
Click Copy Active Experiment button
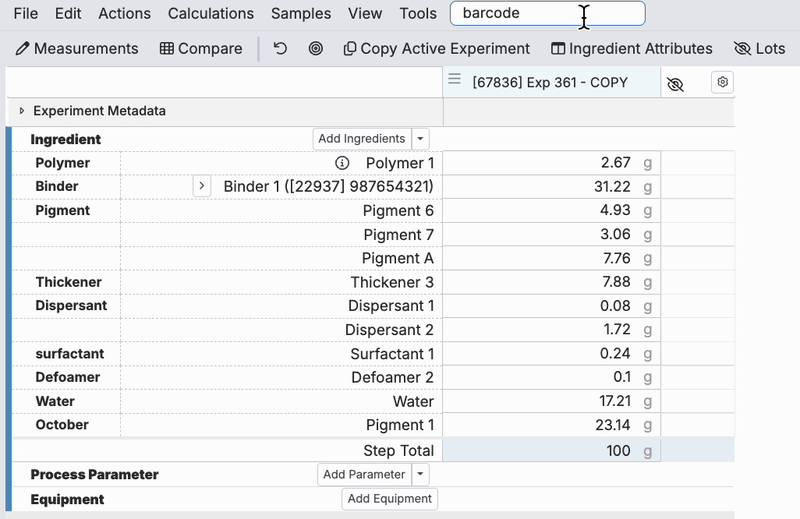click(x=437, y=48)
